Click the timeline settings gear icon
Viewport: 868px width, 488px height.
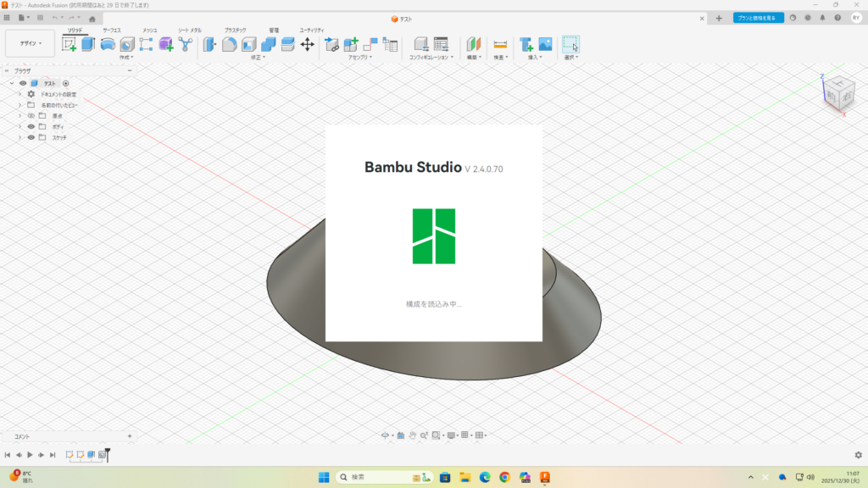pyautogui.click(x=858, y=455)
